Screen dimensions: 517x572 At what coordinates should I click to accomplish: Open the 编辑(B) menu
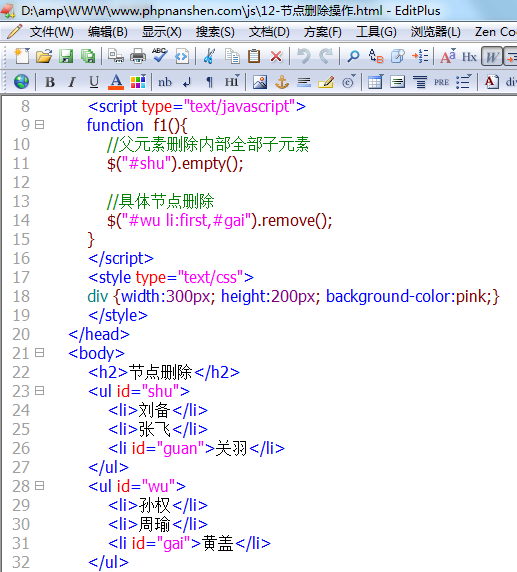(108, 32)
